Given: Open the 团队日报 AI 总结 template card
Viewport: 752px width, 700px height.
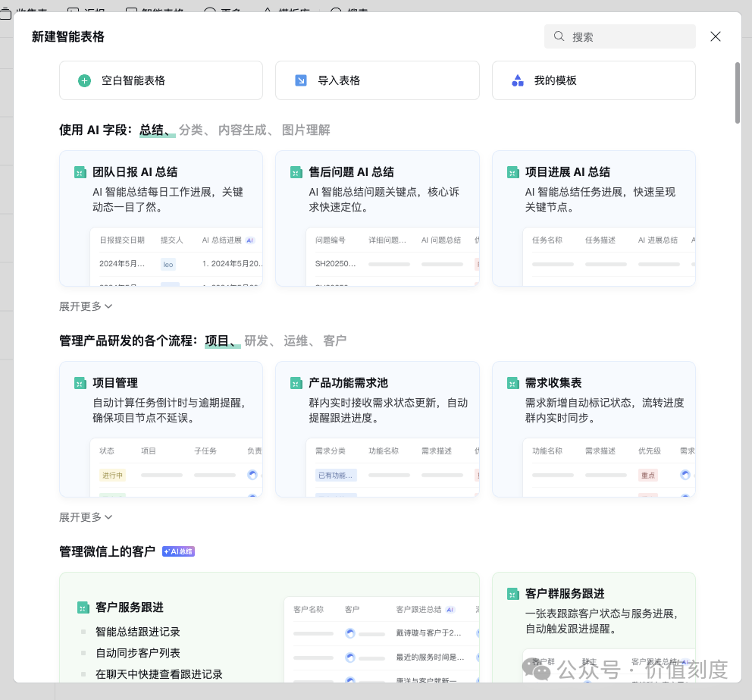Looking at the screenshot, I should pos(161,218).
